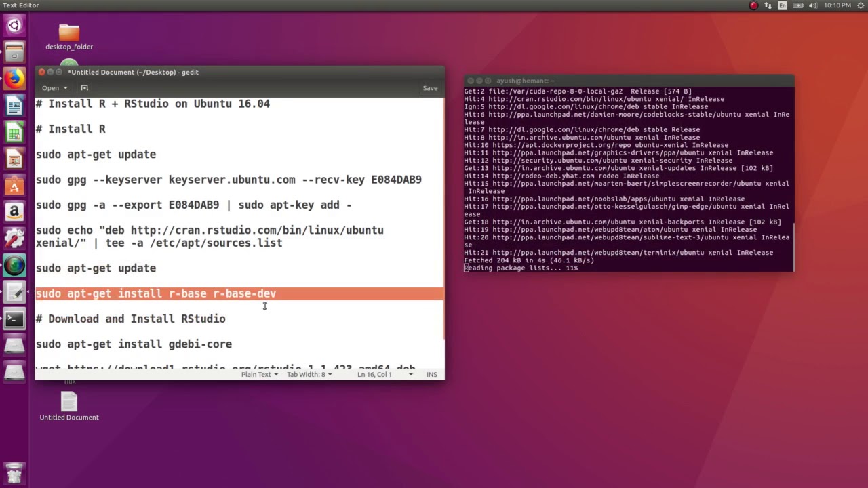Click 'Fetched 204 kB in 4s' line in Terminal
This screenshot has width=868, height=488.
pyautogui.click(x=529, y=260)
